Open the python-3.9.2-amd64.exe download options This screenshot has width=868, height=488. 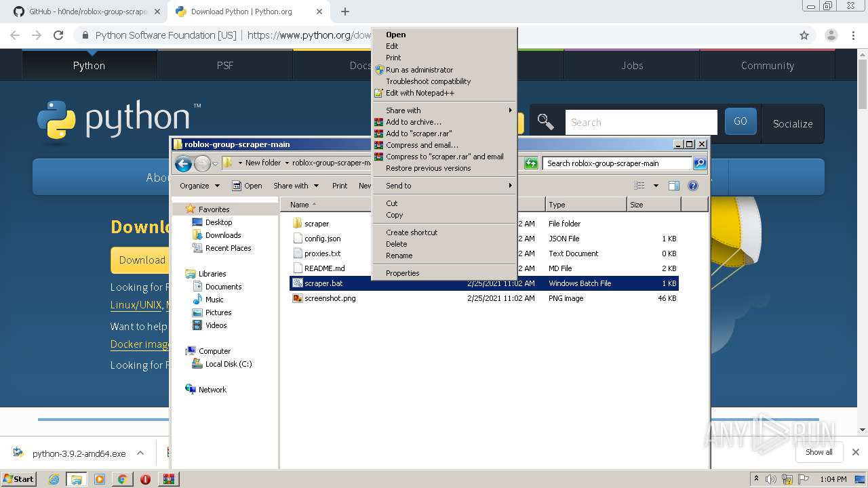(140, 453)
